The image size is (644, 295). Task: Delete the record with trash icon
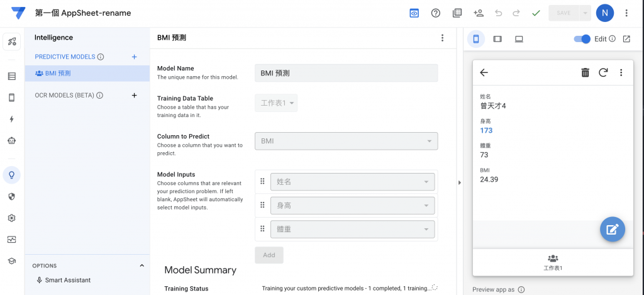click(x=585, y=72)
